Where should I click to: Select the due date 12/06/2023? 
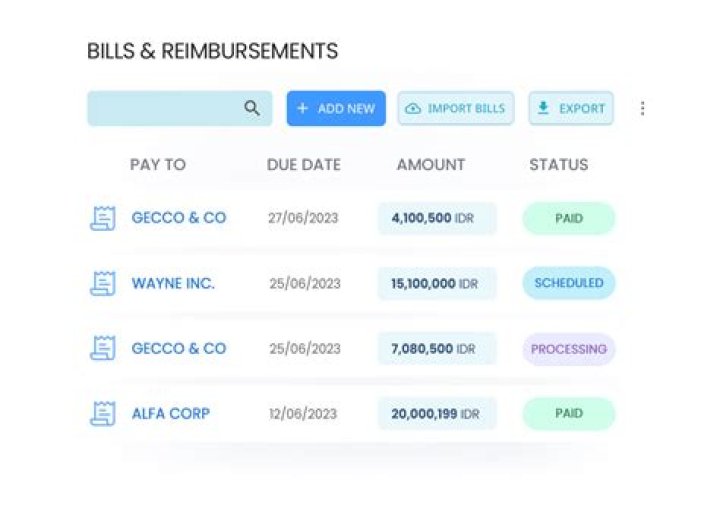303,414
